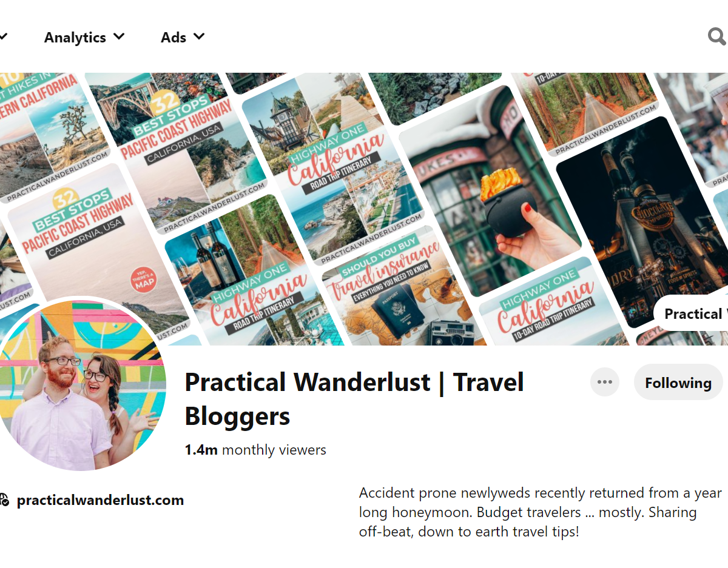Click the Practical Wanderlust profile photo

click(x=79, y=383)
